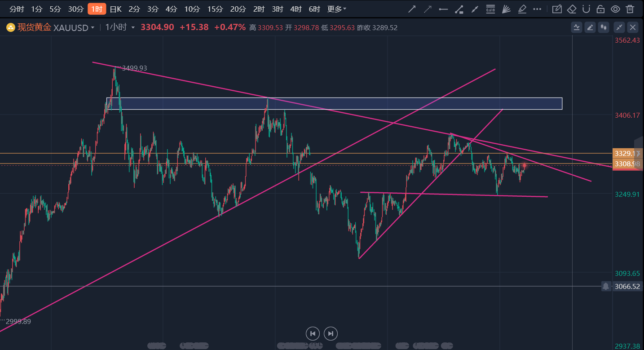The image size is (644, 350).
Task: Click the 3066.52 price alert bell
Action: click(606, 286)
